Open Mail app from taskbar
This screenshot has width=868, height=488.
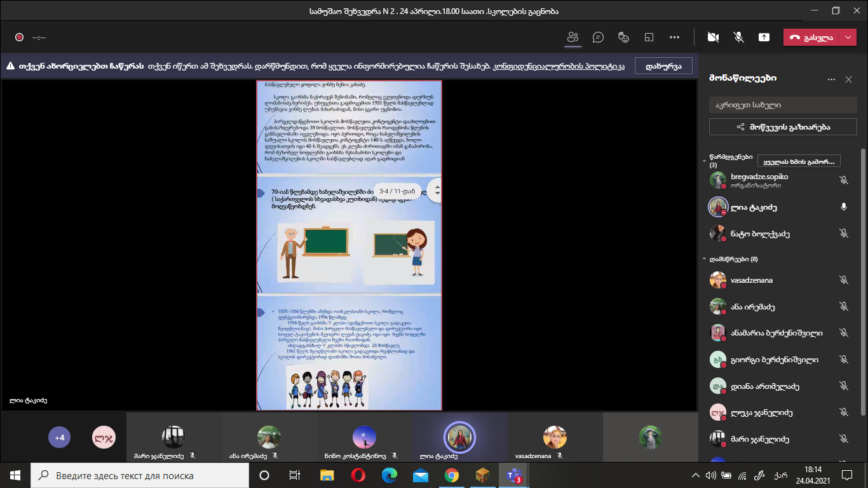pyautogui.click(x=420, y=475)
